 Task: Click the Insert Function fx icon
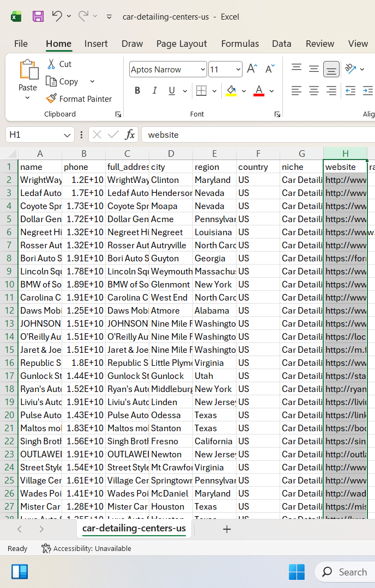point(130,134)
